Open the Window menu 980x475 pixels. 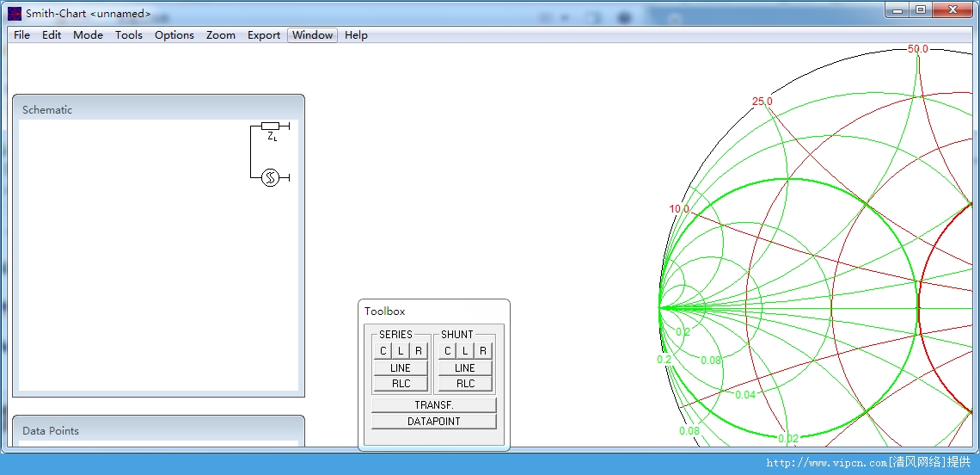point(313,35)
